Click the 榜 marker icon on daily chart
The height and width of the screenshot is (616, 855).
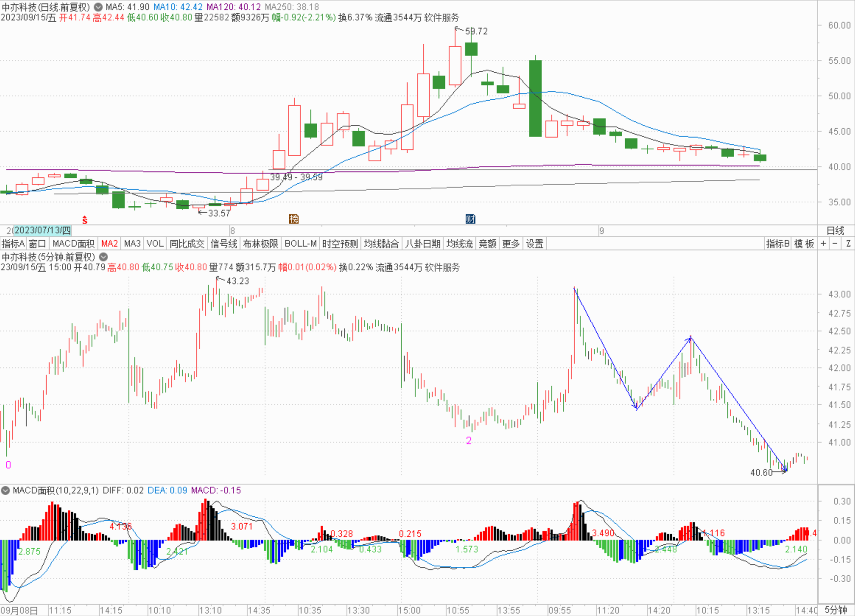[x=294, y=219]
